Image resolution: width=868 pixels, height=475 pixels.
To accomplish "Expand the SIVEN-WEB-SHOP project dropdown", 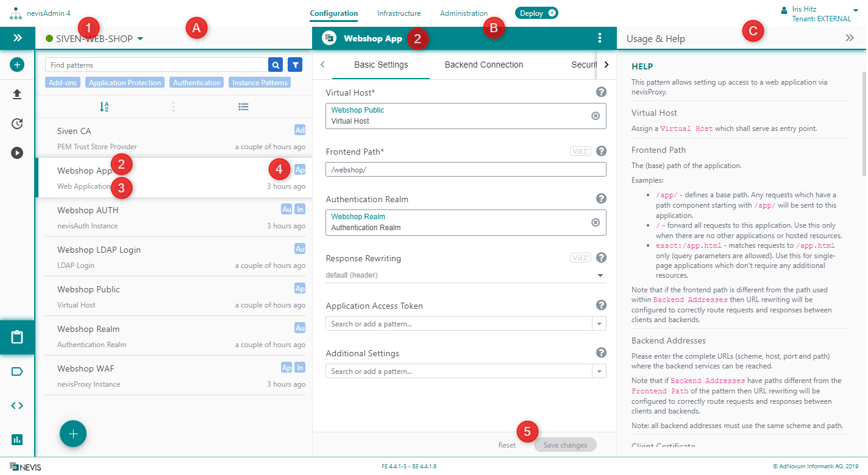I will [140, 39].
